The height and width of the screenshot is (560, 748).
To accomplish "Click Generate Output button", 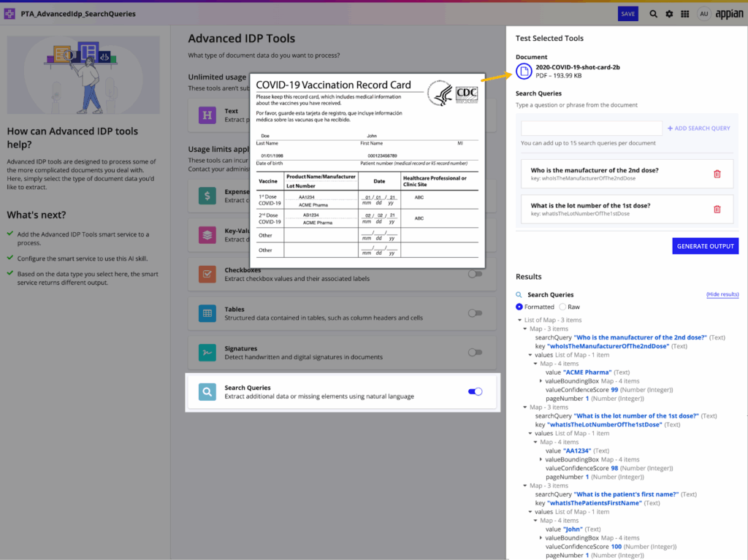I will (x=705, y=246).
